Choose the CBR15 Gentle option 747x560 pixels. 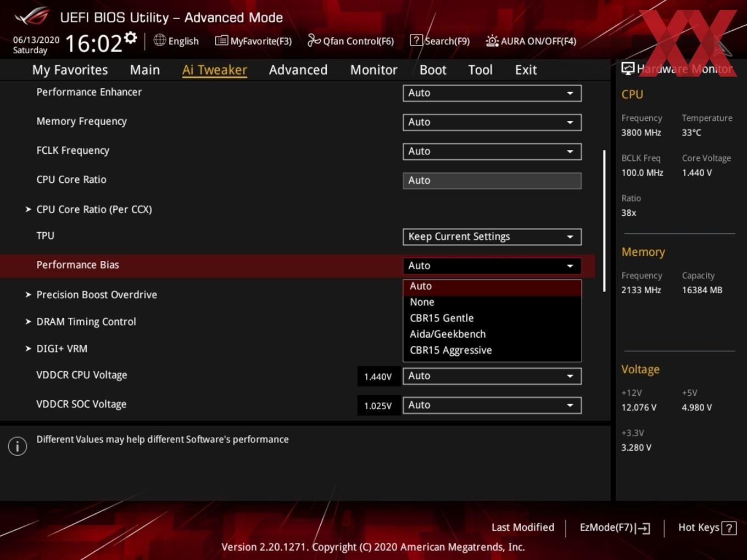492,318
